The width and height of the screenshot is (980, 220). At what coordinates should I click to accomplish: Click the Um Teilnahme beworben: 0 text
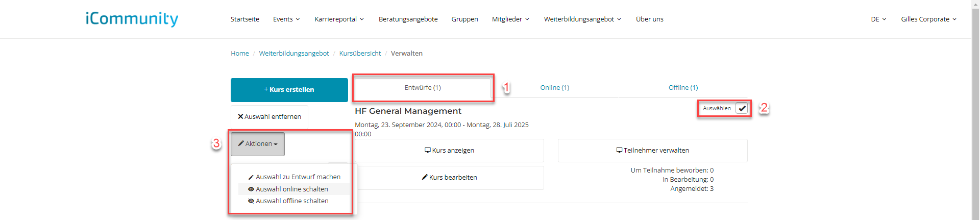tap(672, 170)
